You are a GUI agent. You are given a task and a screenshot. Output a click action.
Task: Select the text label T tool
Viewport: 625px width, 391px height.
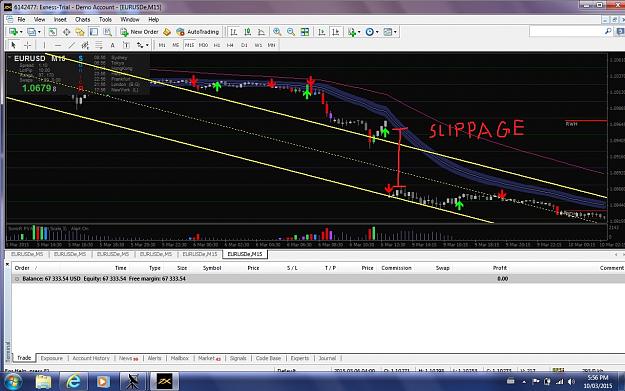coord(126,45)
